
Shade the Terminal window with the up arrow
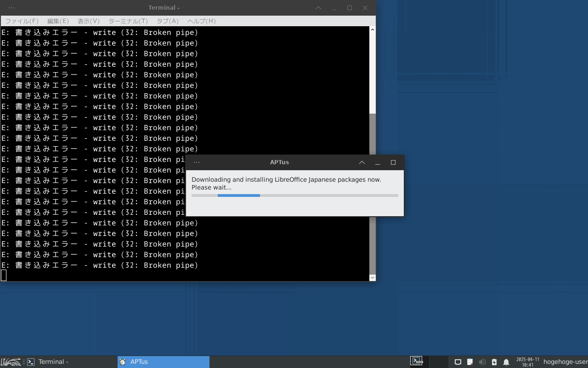point(318,8)
